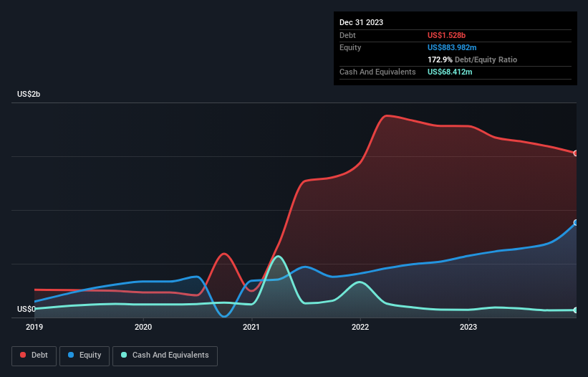Screen dimensions: 588x377
Task: Select the 2019 x-axis label
Action: [34, 327]
